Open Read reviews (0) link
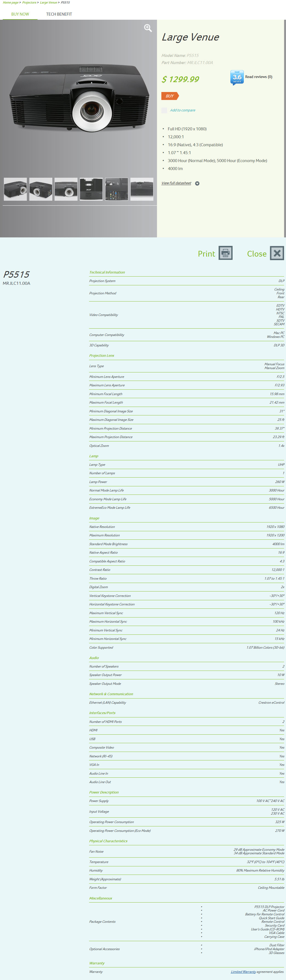 tap(259, 77)
